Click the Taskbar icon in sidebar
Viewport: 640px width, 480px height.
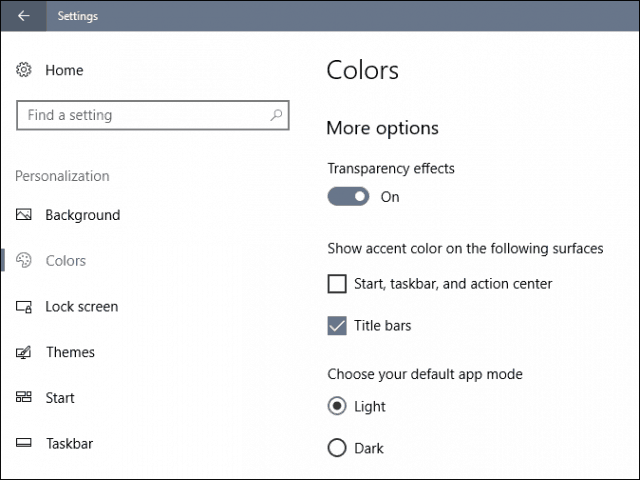[24, 443]
